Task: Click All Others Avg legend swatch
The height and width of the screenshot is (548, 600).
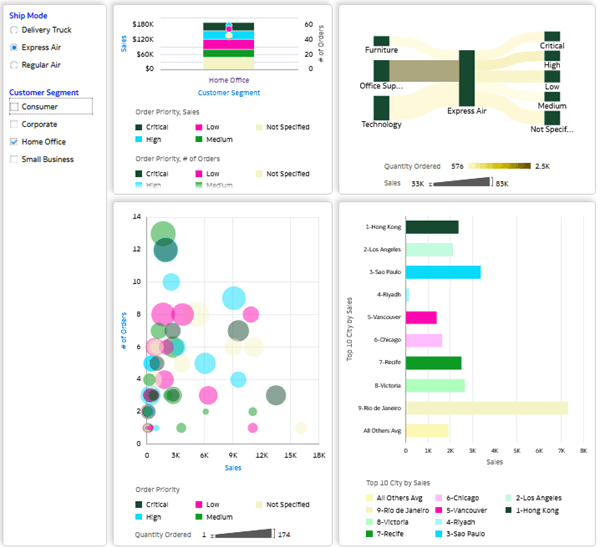Action: pyautogui.click(x=369, y=498)
